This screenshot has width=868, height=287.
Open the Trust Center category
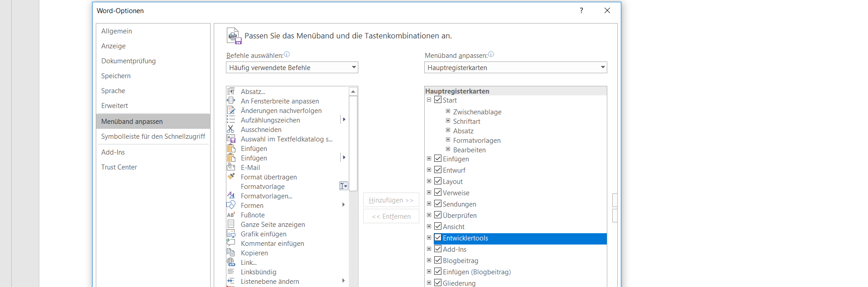[x=153, y=167]
